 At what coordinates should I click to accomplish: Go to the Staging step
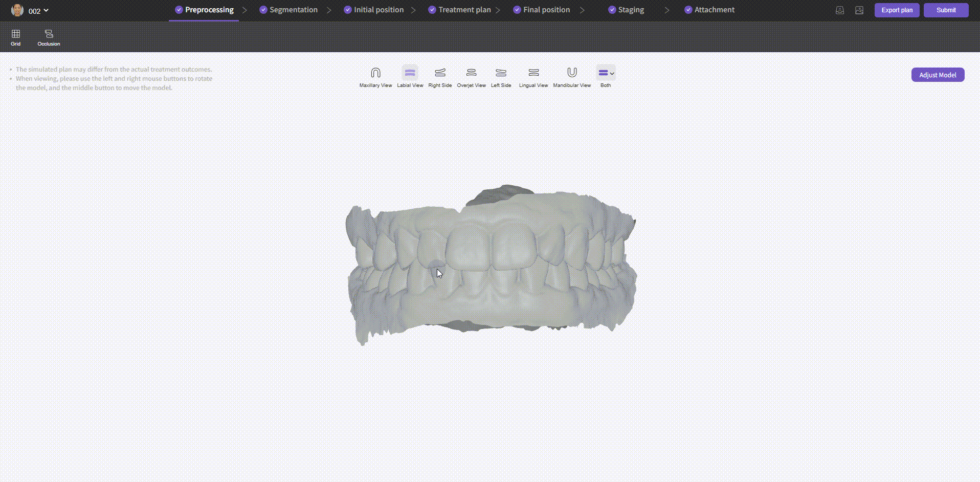click(626, 10)
